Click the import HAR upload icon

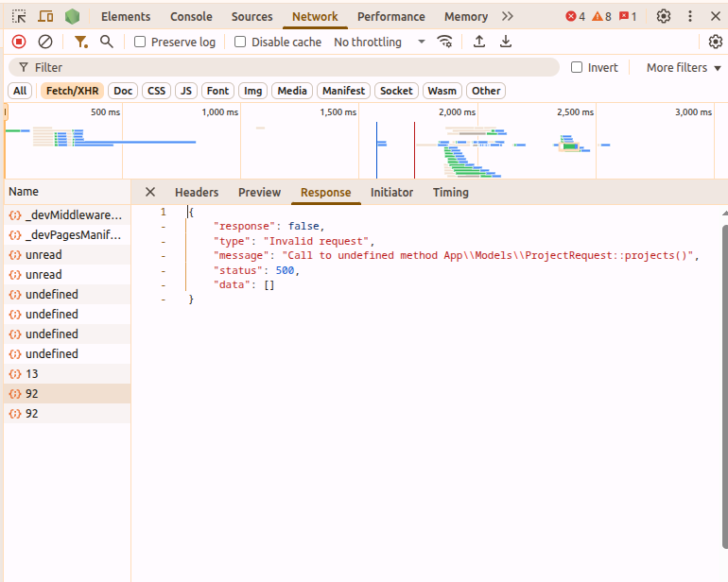pyautogui.click(x=479, y=42)
